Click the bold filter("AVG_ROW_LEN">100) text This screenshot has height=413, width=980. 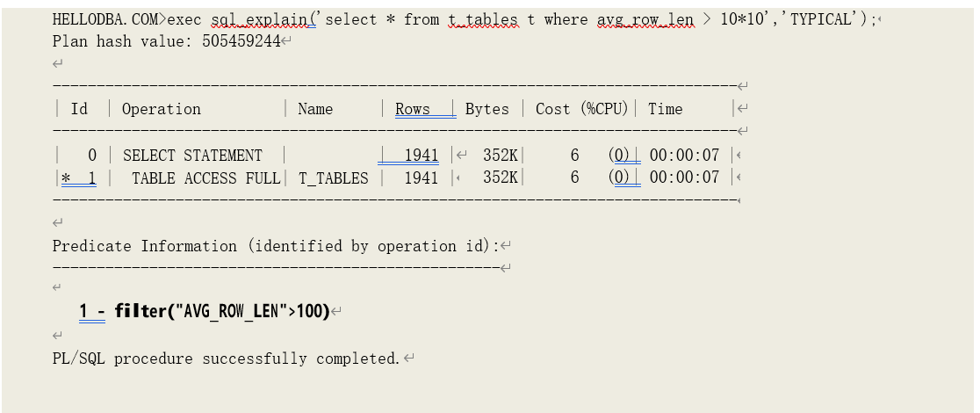[x=228, y=311]
